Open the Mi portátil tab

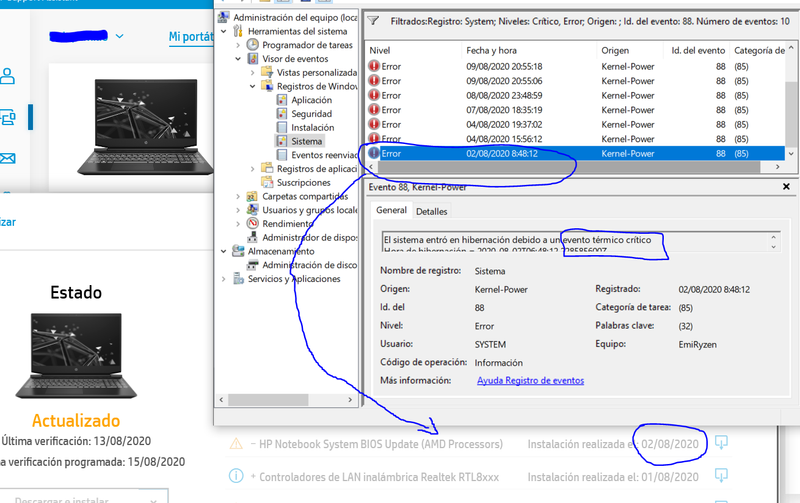[x=191, y=37]
